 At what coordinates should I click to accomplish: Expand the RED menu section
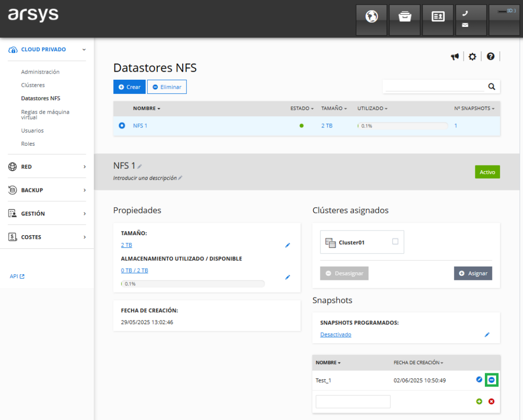(85, 167)
